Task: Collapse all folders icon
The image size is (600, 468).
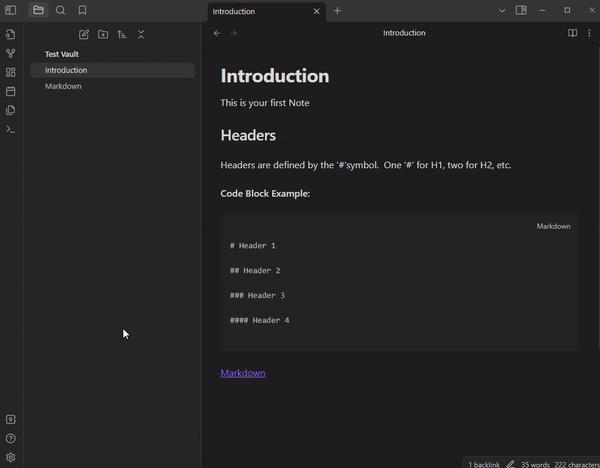Action: pyautogui.click(x=141, y=34)
